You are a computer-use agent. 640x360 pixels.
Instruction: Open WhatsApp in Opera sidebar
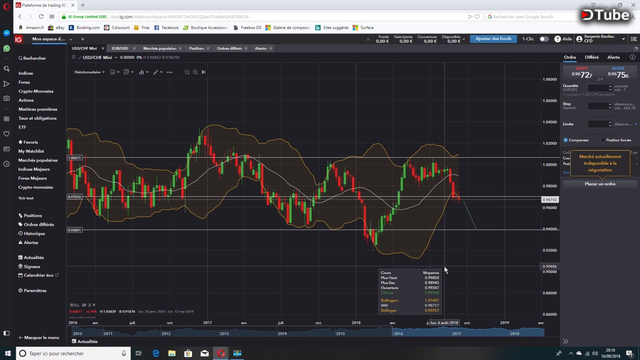pyautogui.click(x=7, y=48)
